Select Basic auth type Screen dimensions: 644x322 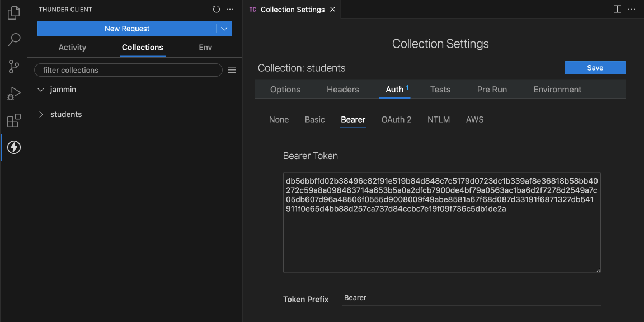coord(315,120)
